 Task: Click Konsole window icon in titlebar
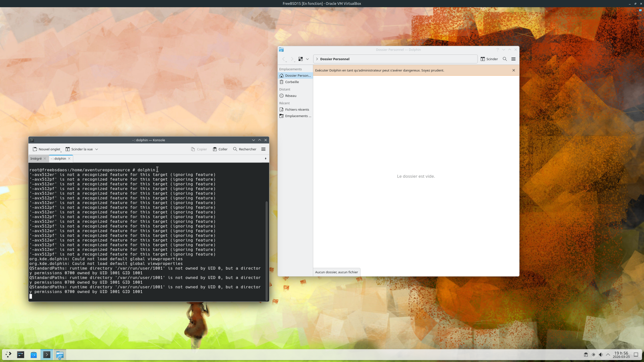(x=32, y=140)
